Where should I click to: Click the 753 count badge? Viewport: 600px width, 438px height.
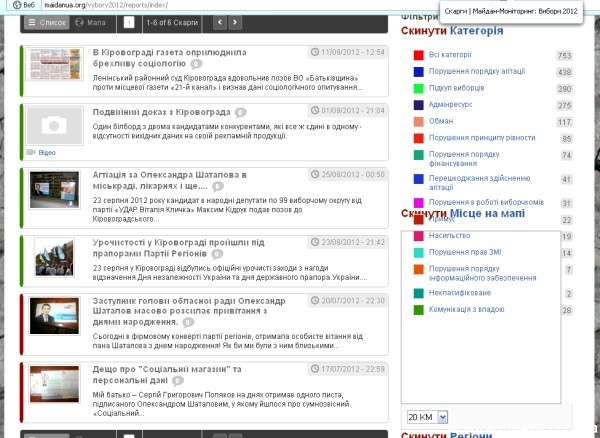(564, 55)
